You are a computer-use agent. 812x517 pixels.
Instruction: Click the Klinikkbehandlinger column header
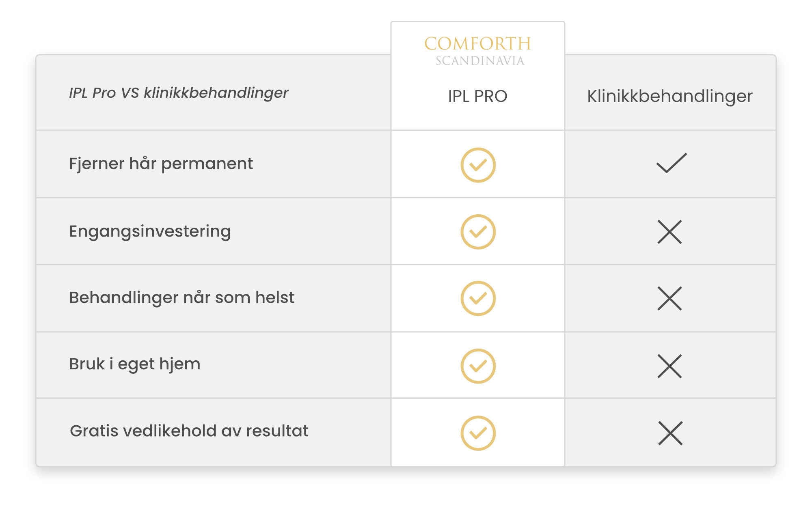point(669,97)
